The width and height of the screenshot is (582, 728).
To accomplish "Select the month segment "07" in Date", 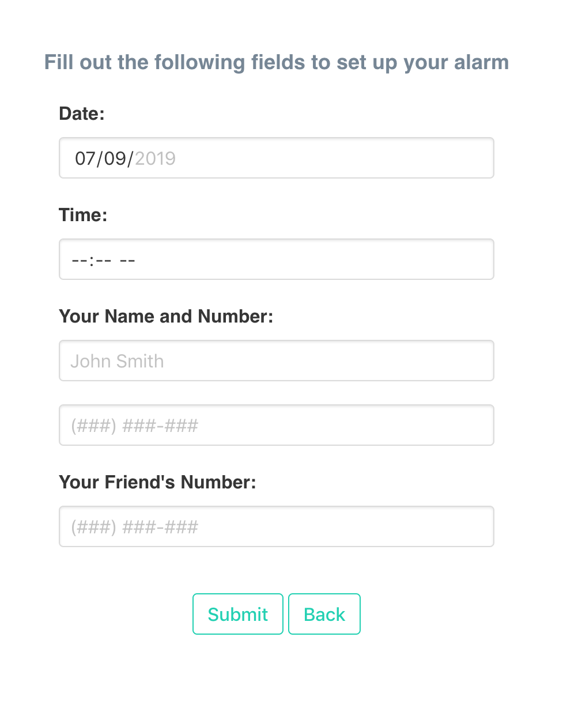I will [x=84, y=158].
